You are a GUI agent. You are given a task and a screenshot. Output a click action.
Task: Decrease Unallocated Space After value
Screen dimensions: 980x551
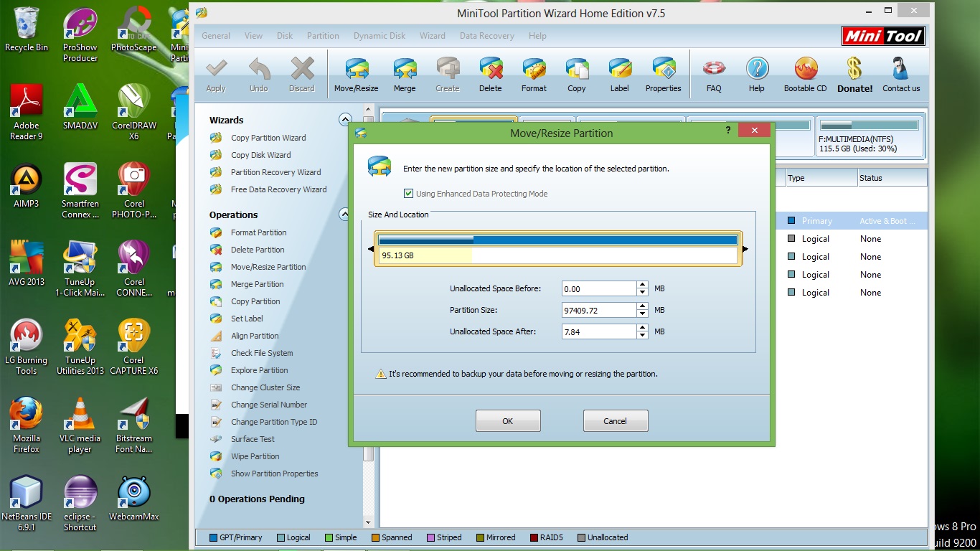642,335
